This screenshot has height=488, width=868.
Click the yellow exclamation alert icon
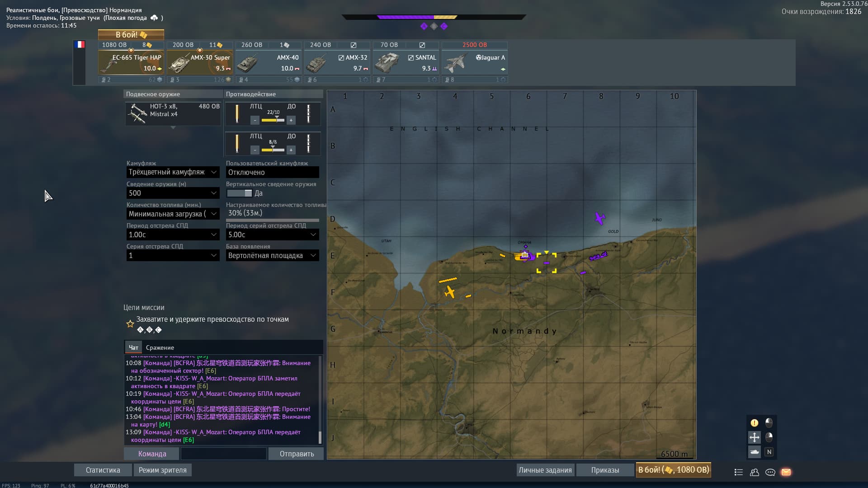click(x=754, y=423)
